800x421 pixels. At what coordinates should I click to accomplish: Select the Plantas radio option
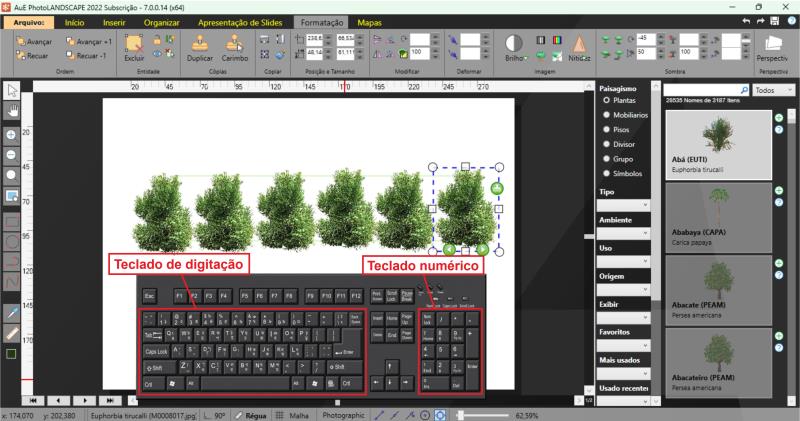(x=607, y=101)
